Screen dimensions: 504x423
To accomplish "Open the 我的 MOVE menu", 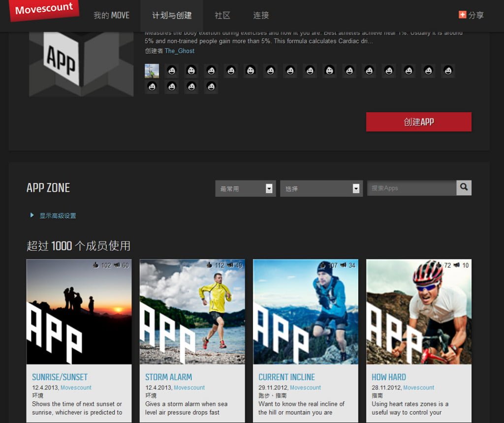I will coord(111,15).
